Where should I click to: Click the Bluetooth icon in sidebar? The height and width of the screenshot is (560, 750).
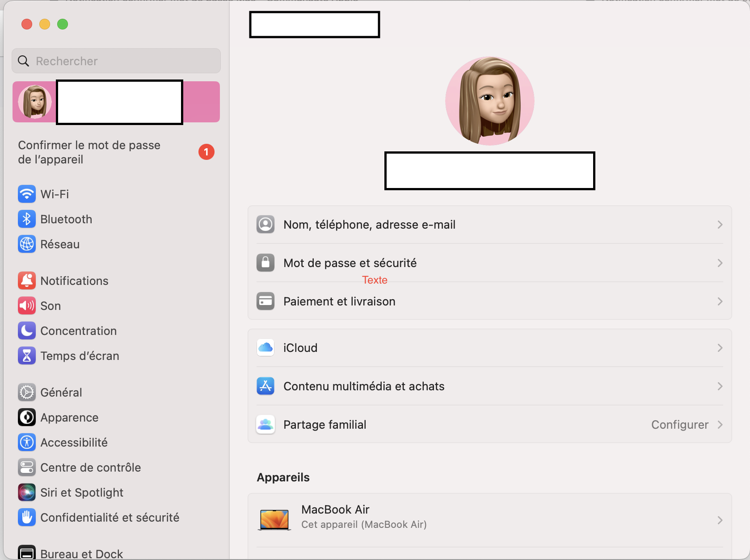(x=27, y=219)
